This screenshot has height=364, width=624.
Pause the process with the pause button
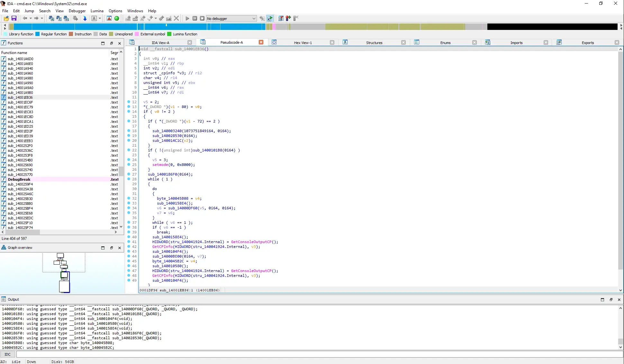195,18
